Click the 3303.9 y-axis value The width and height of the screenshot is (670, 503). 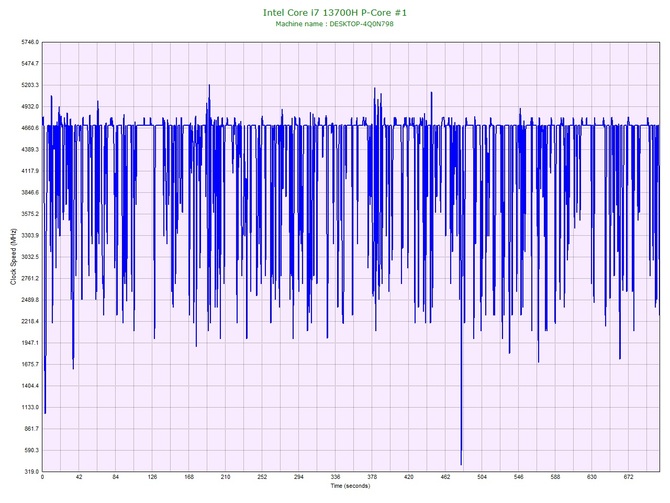tap(30, 235)
